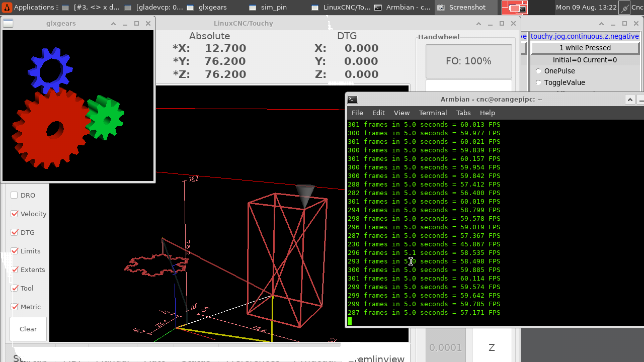Open the terminal File menu

[x=357, y=113]
